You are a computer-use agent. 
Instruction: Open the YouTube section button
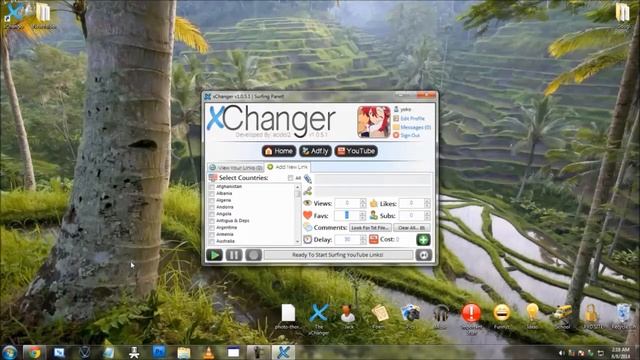(x=356, y=151)
